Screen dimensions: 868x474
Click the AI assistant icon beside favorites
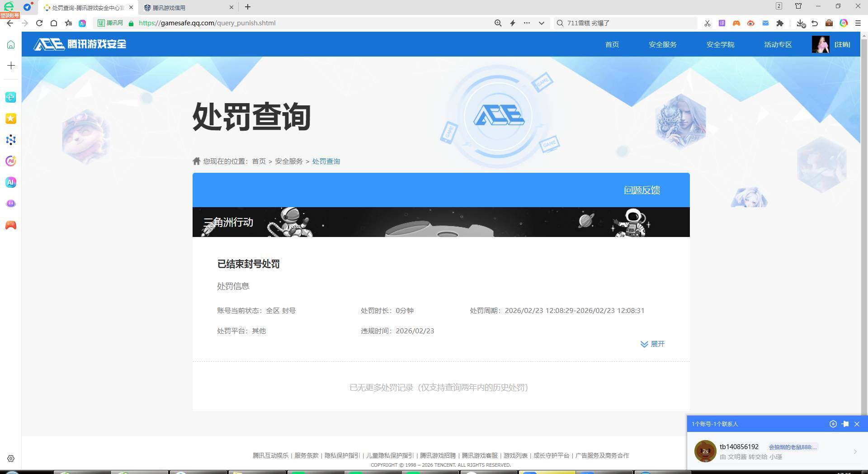[82, 23]
